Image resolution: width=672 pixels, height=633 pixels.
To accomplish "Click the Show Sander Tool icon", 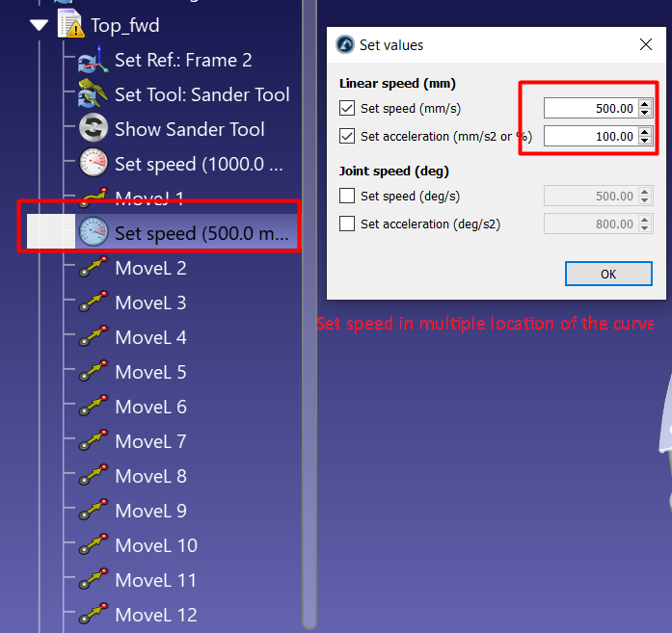I will [x=94, y=129].
